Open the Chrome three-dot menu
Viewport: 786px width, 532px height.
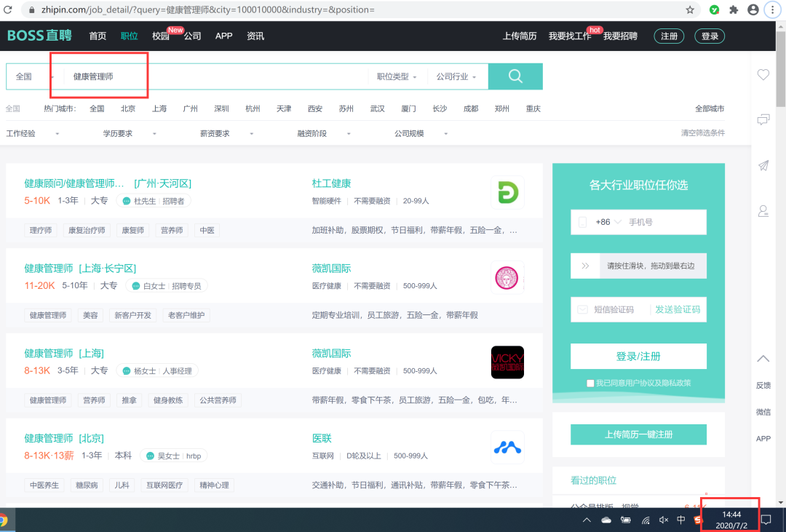(x=772, y=9)
